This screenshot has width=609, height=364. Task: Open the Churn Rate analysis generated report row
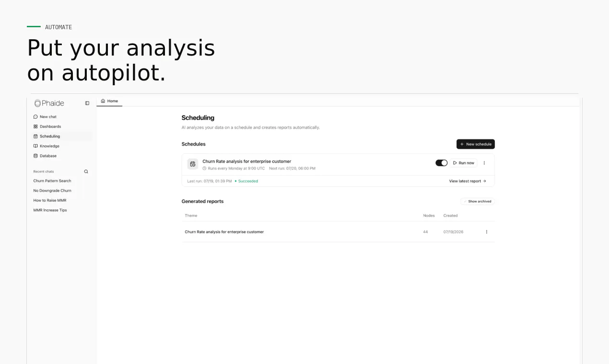(x=338, y=232)
